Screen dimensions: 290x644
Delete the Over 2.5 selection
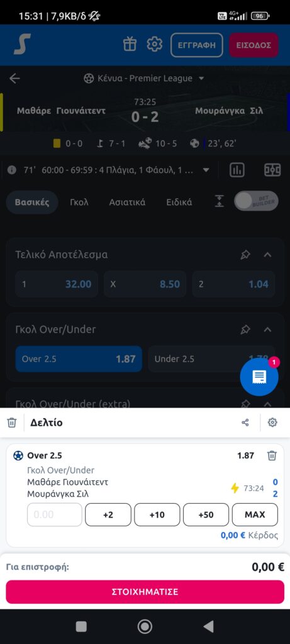pyautogui.click(x=272, y=455)
